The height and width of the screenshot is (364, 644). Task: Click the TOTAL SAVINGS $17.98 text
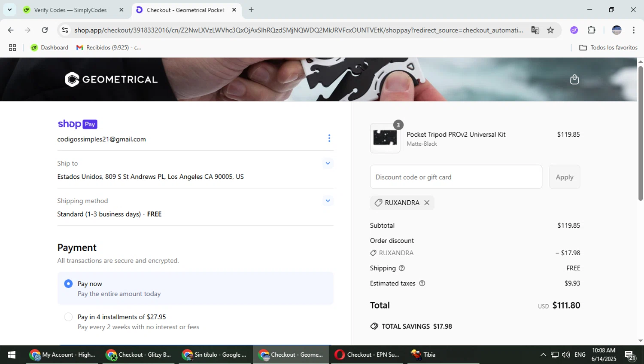pos(417,327)
